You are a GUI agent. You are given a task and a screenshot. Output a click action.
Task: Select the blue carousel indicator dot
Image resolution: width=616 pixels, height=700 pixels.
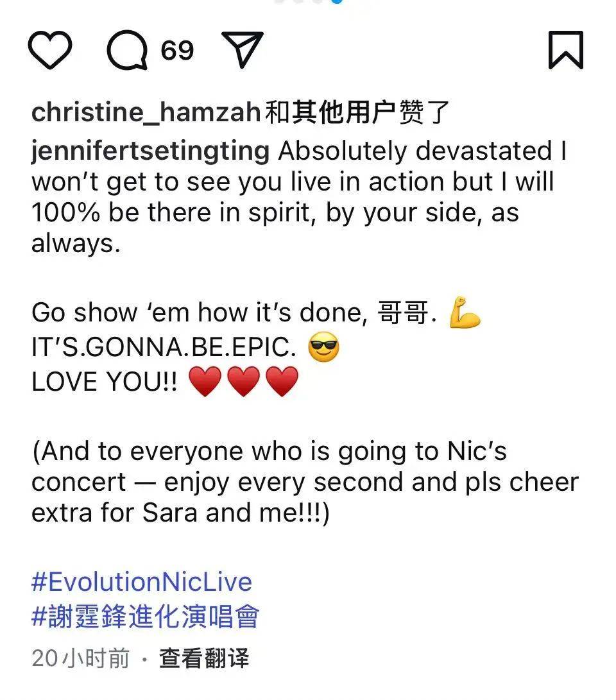(336, 4)
